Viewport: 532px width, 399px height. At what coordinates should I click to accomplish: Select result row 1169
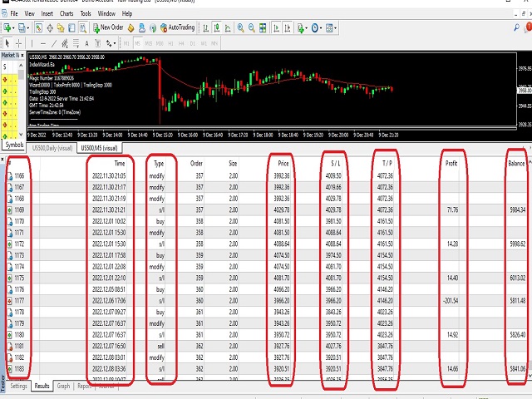267,209
